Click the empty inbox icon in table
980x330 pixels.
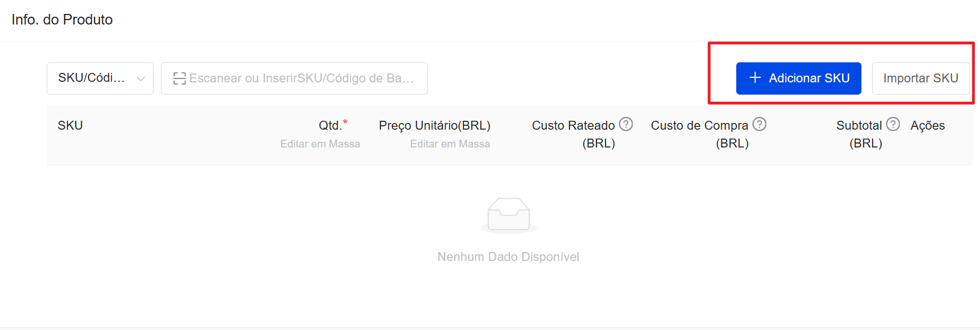point(509,215)
